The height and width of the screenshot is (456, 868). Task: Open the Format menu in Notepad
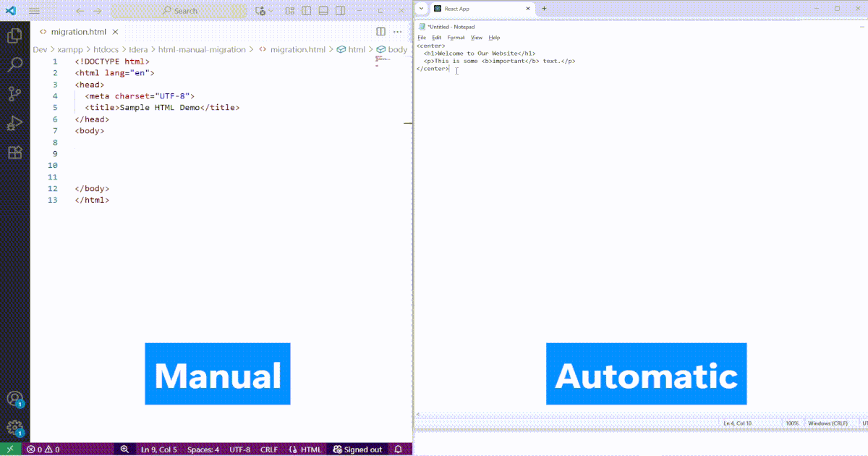click(x=456, y=37)
